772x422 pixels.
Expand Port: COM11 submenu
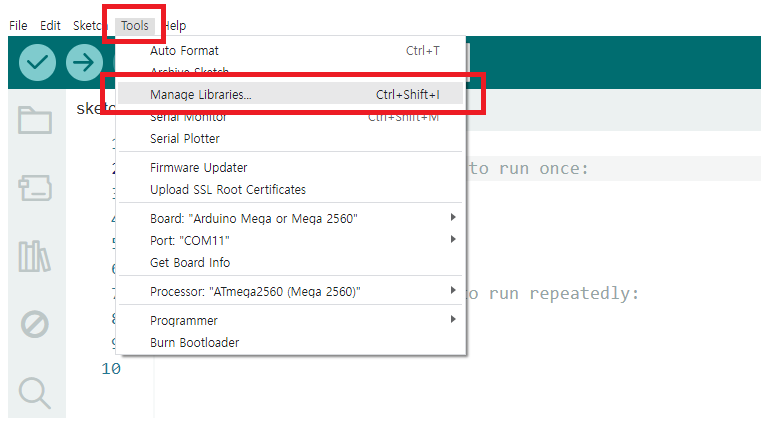point(290,241)
